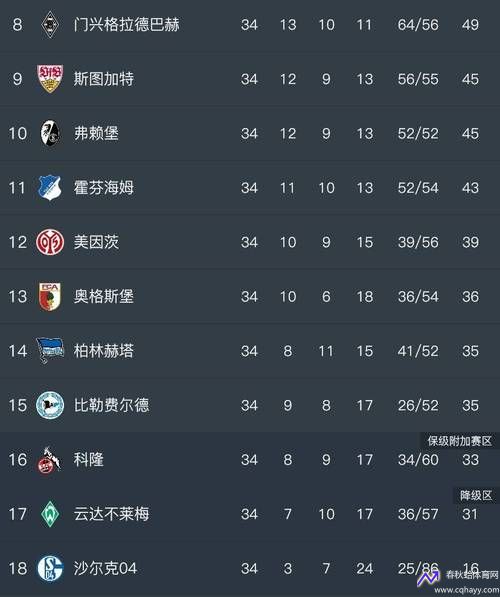The width and height of the screenshot is (500, 597).
Task: Open team page for 门兴格拉德巴赫
Action: click(126, 25)
